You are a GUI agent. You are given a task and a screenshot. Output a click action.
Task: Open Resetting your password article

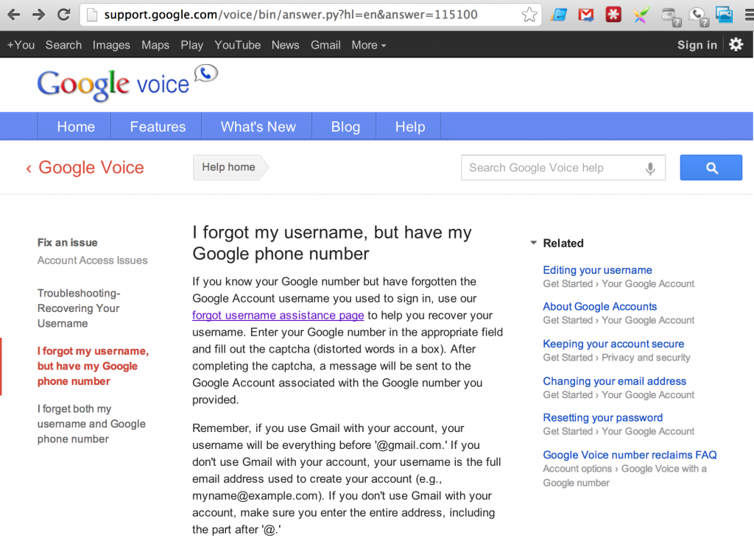[602, 418]
